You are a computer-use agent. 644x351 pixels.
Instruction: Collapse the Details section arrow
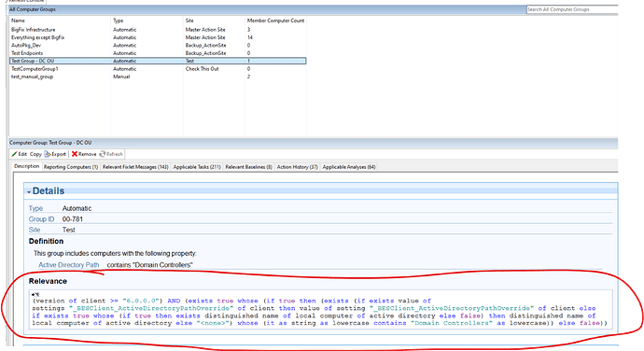pyautogui.click(x=29, y=192)
